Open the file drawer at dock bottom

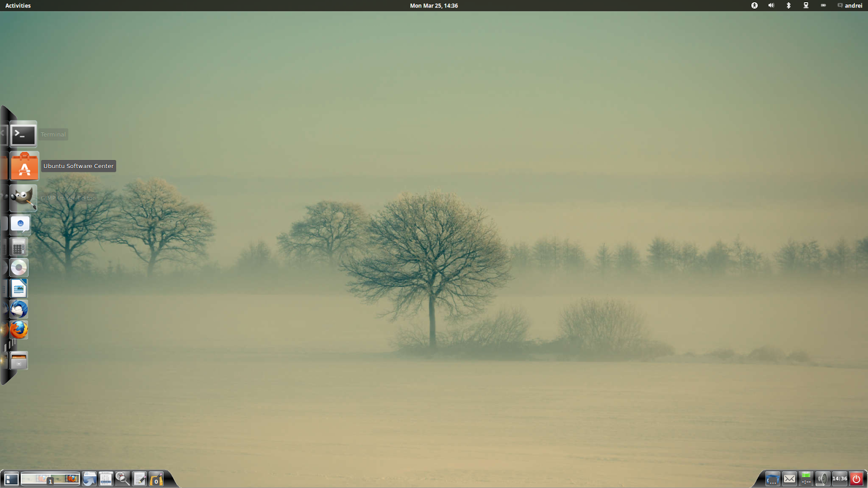point(19,359)
